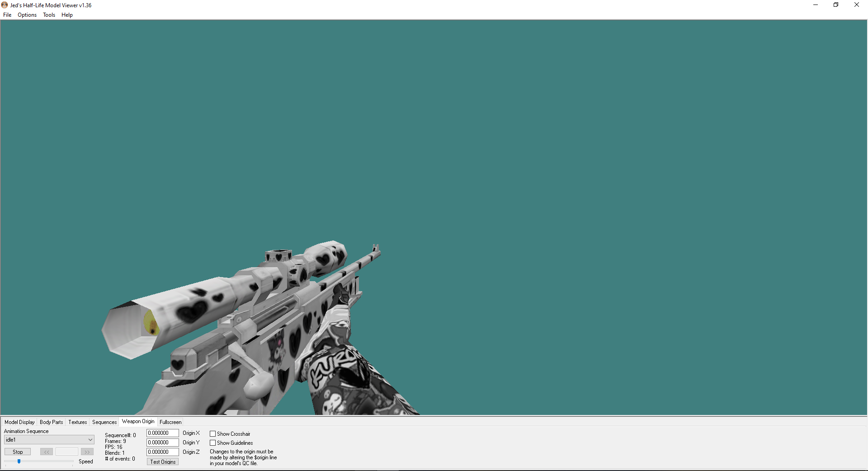Open the Help menu

point(67,15)
